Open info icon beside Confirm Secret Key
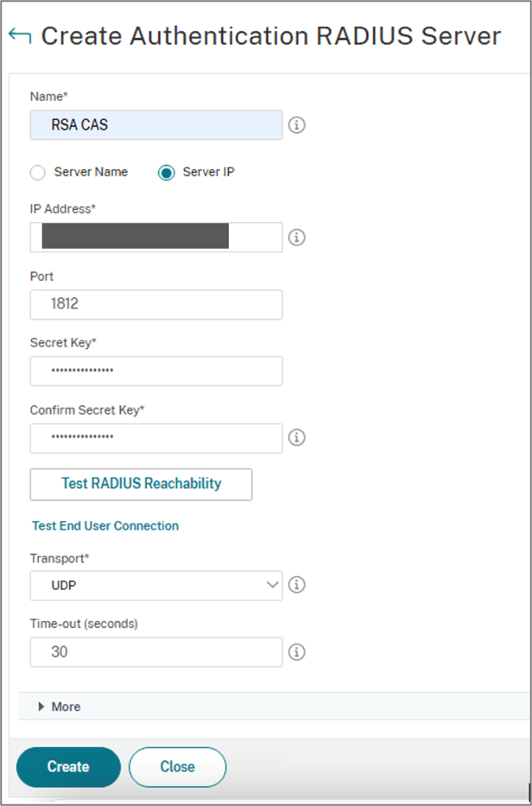532x806 pixels. (296, 437)
